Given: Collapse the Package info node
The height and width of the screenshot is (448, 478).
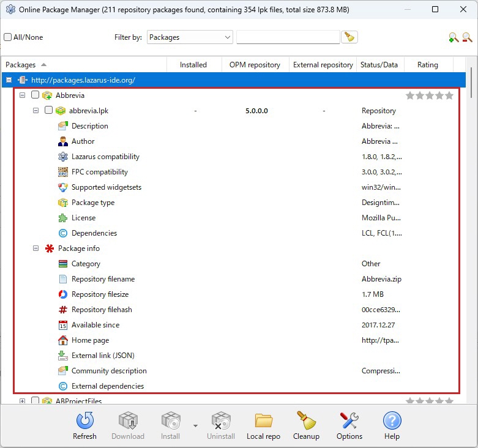Looking at the screenshot, I should [x=35, y=248].
